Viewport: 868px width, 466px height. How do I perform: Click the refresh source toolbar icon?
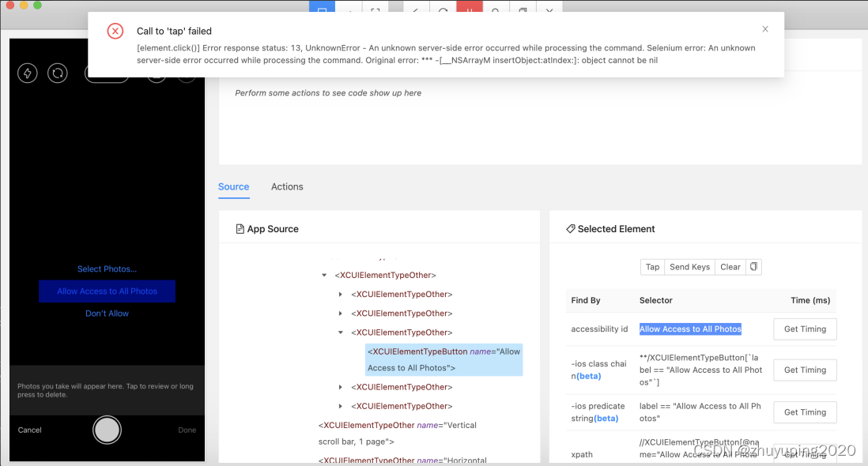(443, 9)
